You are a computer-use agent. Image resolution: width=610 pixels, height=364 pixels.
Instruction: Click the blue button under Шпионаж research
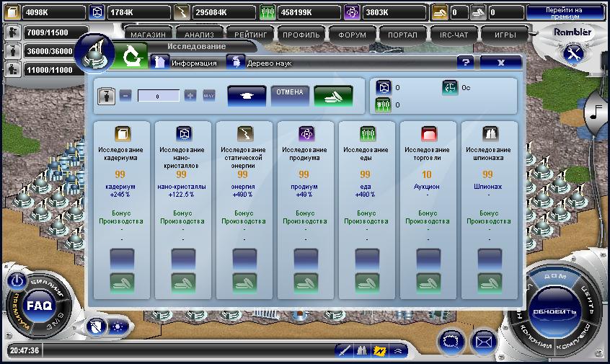490,259
